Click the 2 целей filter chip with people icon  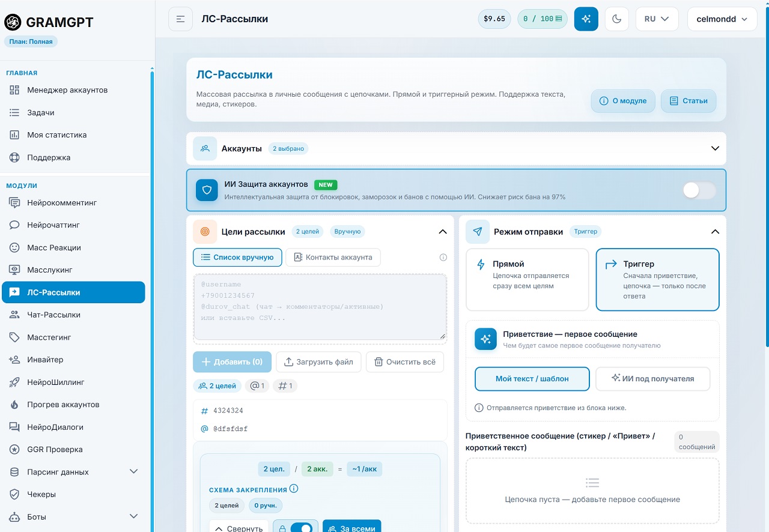(217, 386)
